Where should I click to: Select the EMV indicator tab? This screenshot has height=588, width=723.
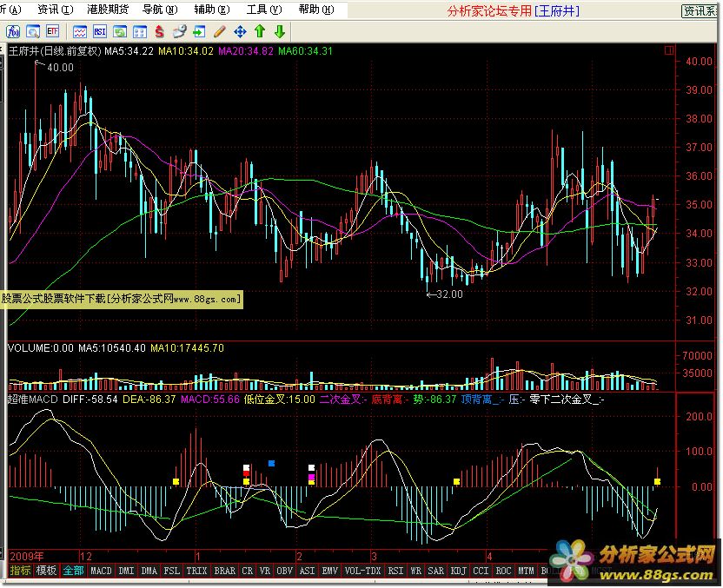[x=329, y=571]
